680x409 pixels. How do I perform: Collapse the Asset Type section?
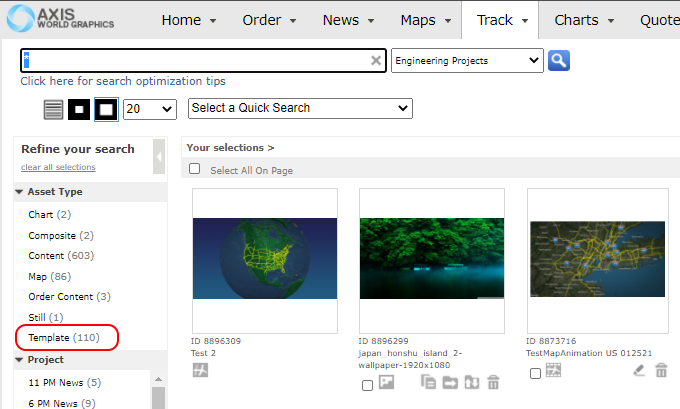coord(20,192)
